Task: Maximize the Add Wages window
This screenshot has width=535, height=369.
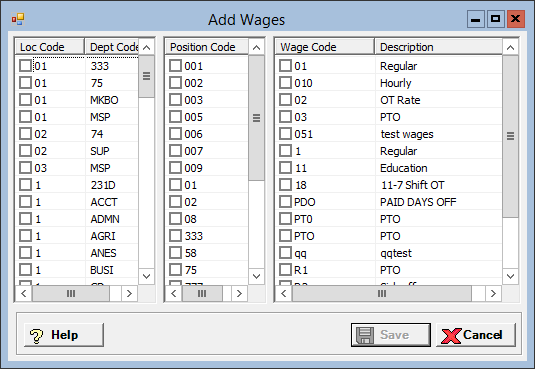Action: (495, 19)
